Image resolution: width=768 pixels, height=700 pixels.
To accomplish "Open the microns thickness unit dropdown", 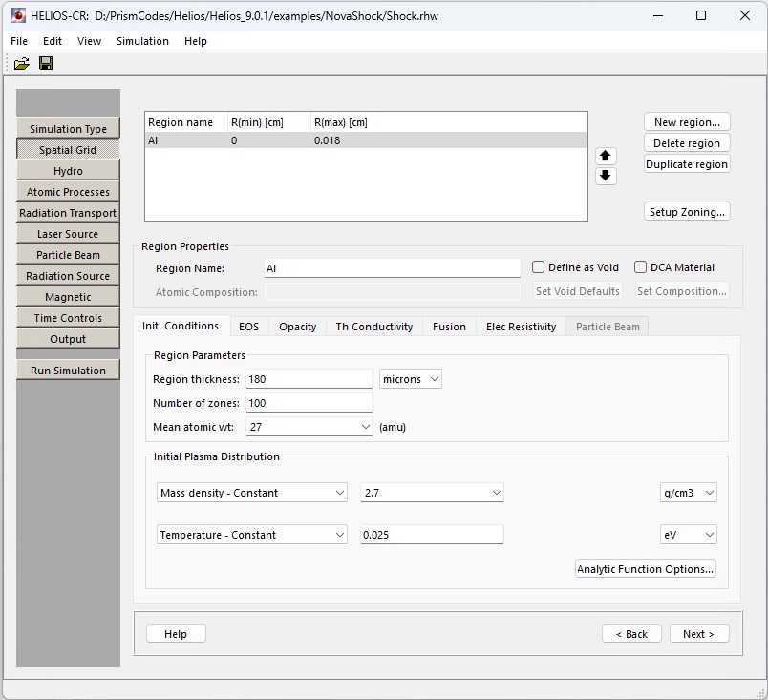I will [x=410, y=379].
